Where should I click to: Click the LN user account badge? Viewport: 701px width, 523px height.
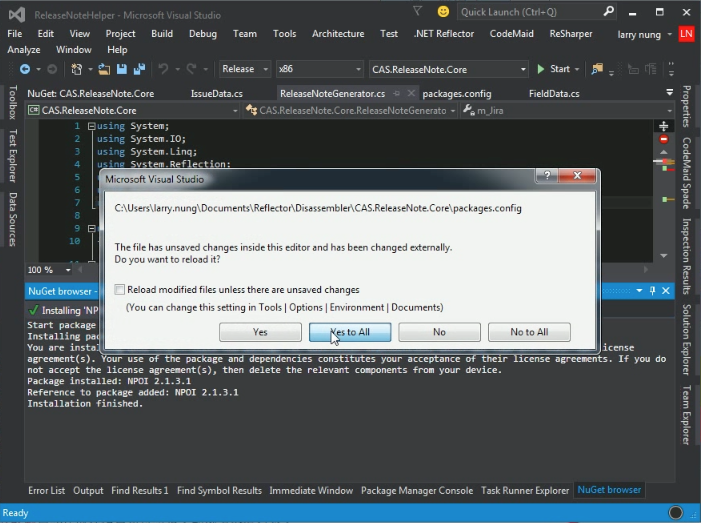click(686, 34)
